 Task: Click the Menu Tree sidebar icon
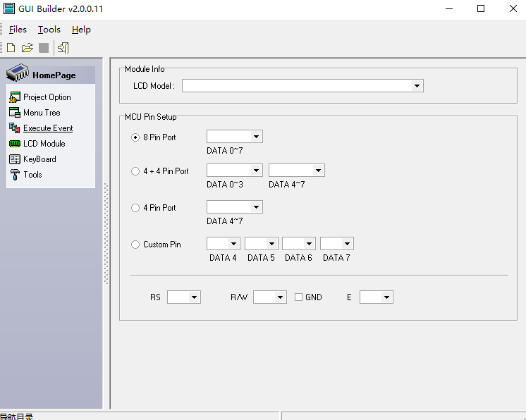[x=15, y=113]
